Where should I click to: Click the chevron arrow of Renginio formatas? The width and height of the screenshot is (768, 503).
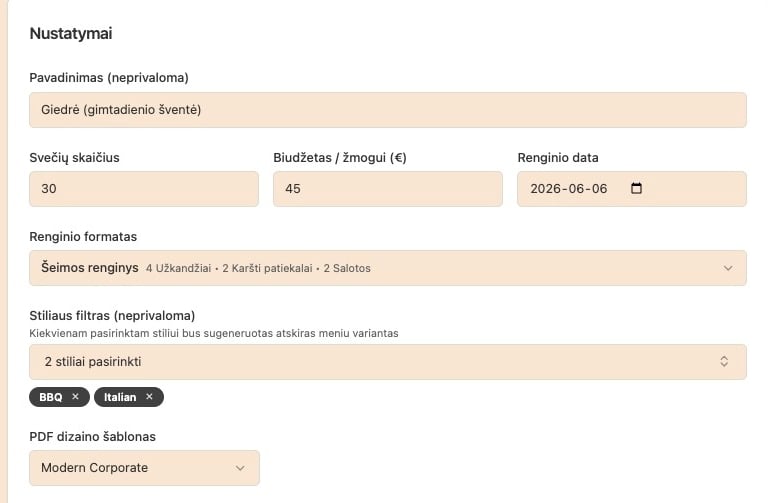click(727, 268)
